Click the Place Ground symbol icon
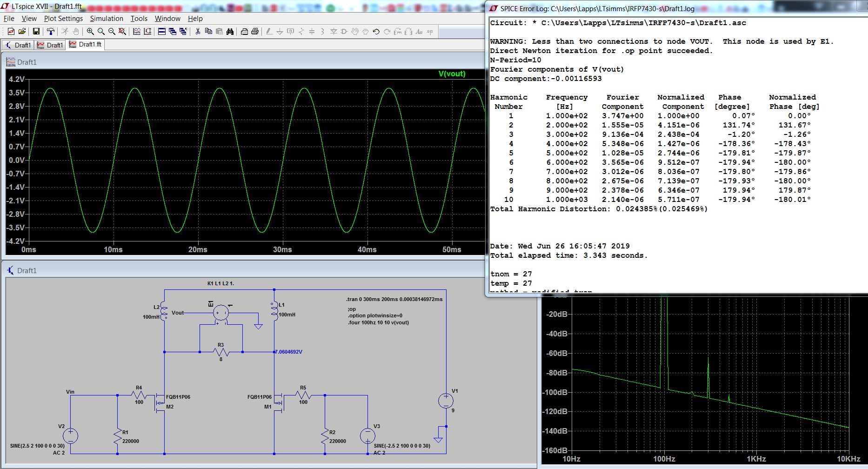Screen dimensions: 868x469 (280, 31)
